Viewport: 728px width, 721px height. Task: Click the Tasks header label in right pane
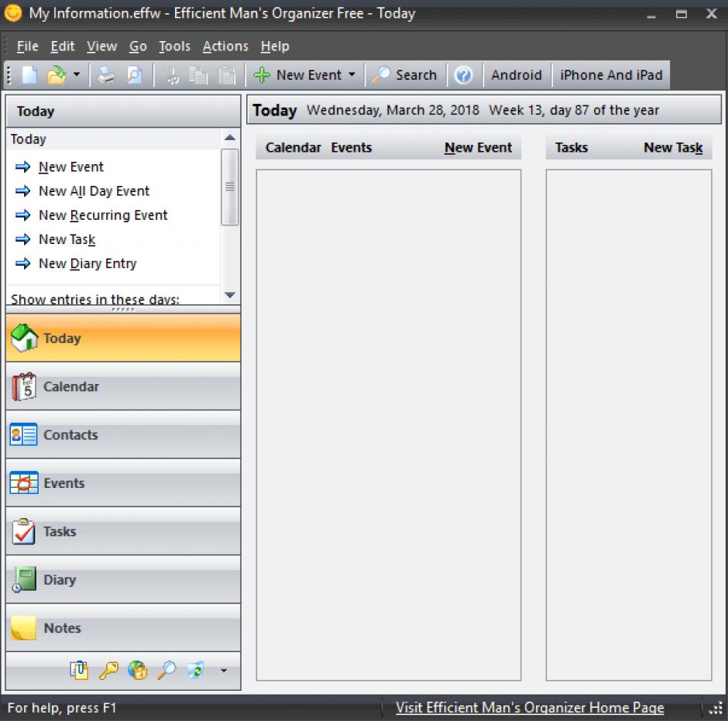pyautogui.click(x=572, y=148)
